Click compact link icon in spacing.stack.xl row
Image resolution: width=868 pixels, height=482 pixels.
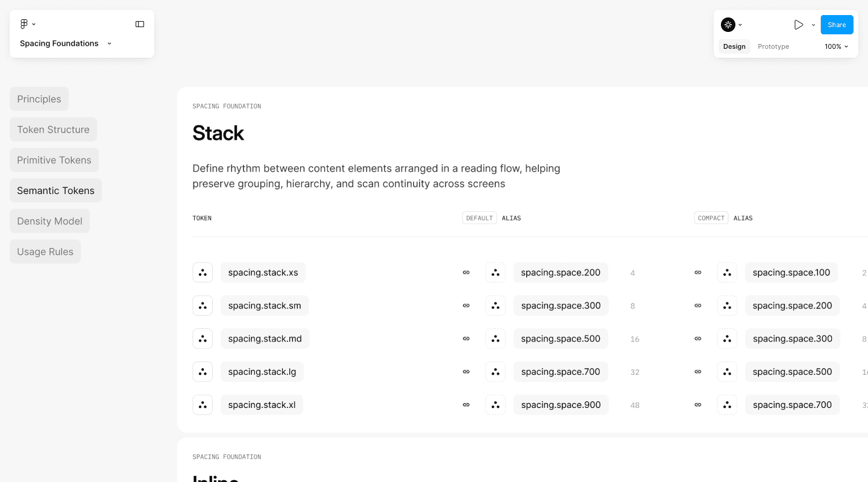pos(698,405)
